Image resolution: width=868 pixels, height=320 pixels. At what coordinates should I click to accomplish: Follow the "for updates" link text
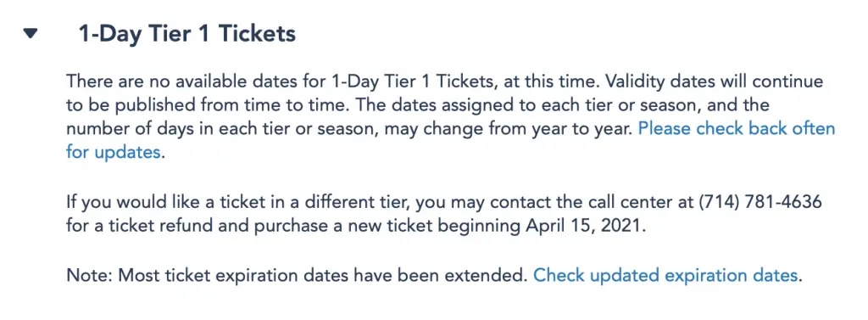pyautogui.click(x=114, y=152)
